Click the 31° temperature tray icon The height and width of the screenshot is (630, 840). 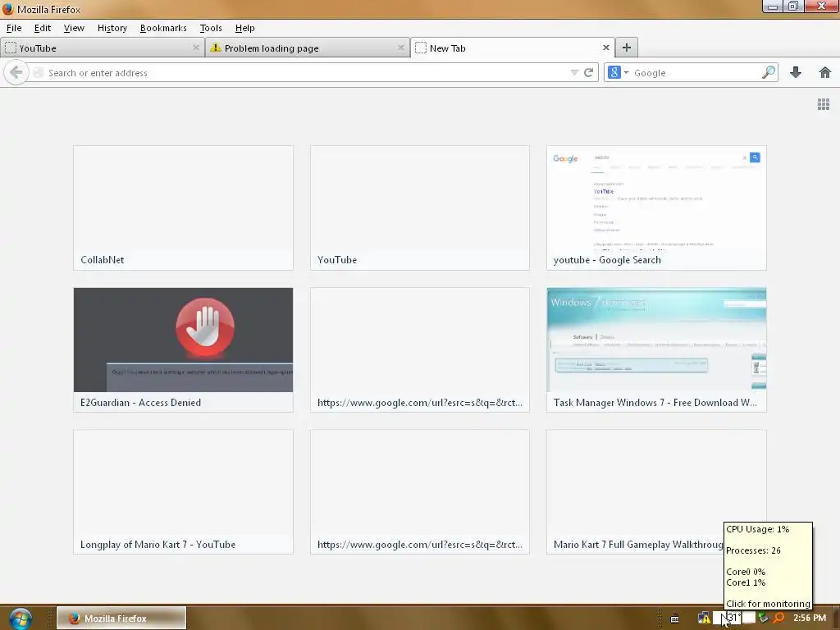tap(733, 618)
